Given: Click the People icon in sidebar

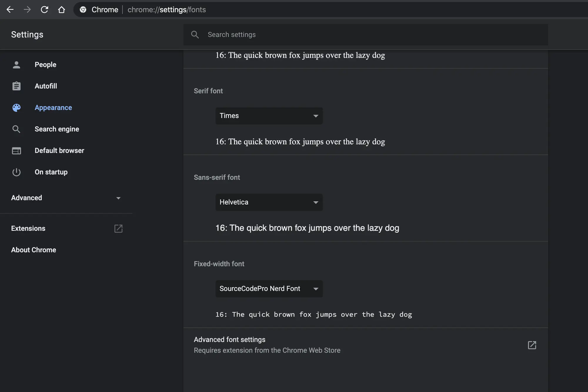Looking at the screenshot, I should coord(16,64).
